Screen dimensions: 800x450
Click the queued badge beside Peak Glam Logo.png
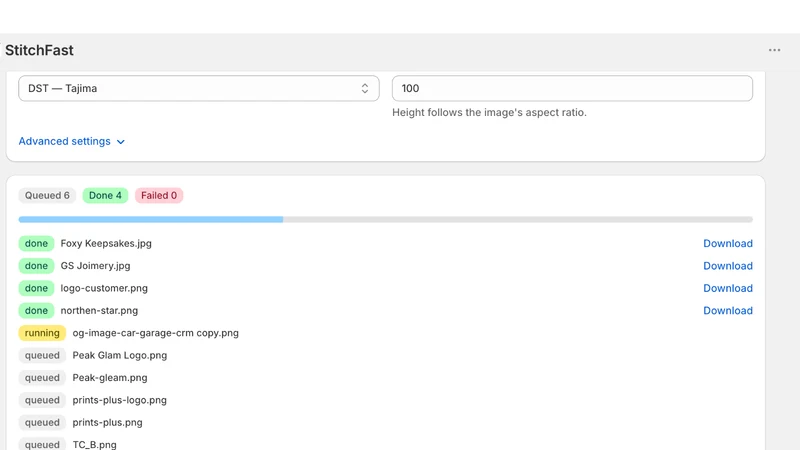(x=42, y=356)
